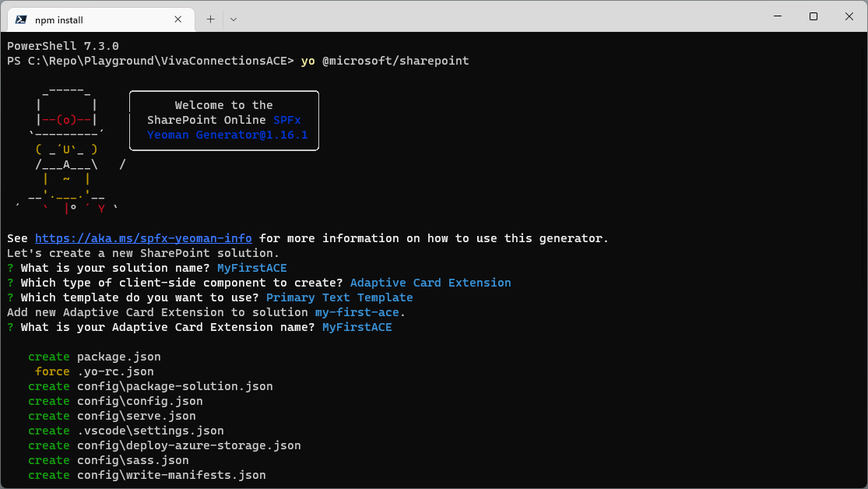Click the 'yo' command text
Viewport: 868px width, 489px height.
307,61
